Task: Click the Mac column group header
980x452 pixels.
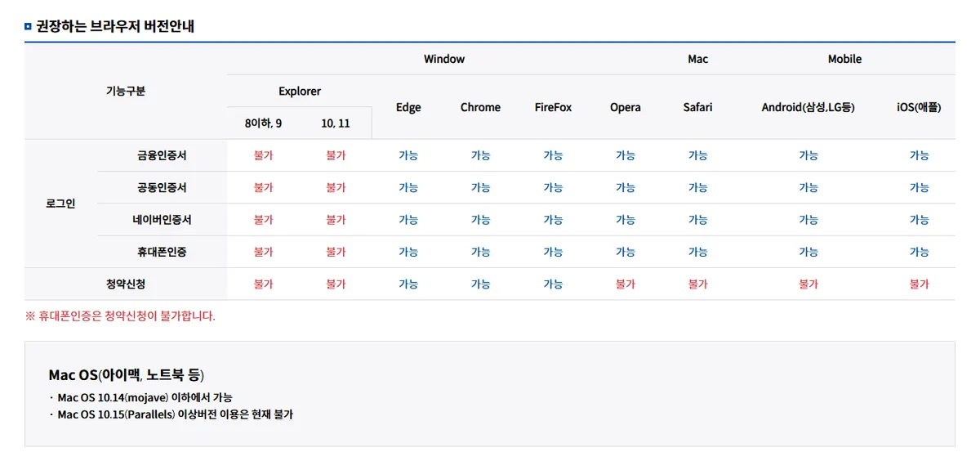Action: [x=698, y=59]
